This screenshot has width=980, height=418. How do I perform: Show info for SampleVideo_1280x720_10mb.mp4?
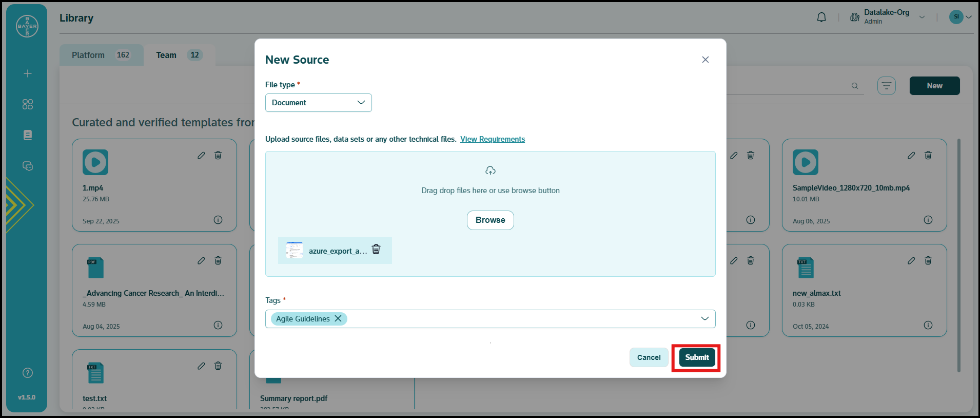928,220
